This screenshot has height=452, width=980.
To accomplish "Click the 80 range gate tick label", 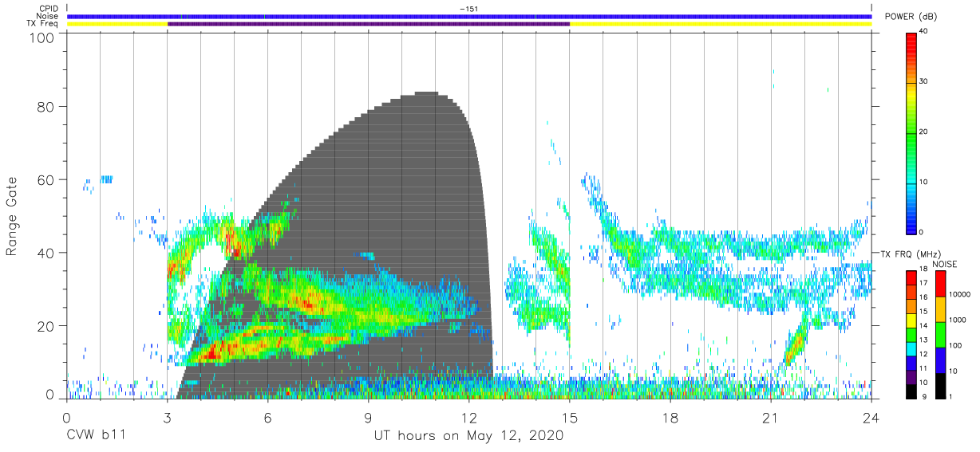I will click(46, 107).
